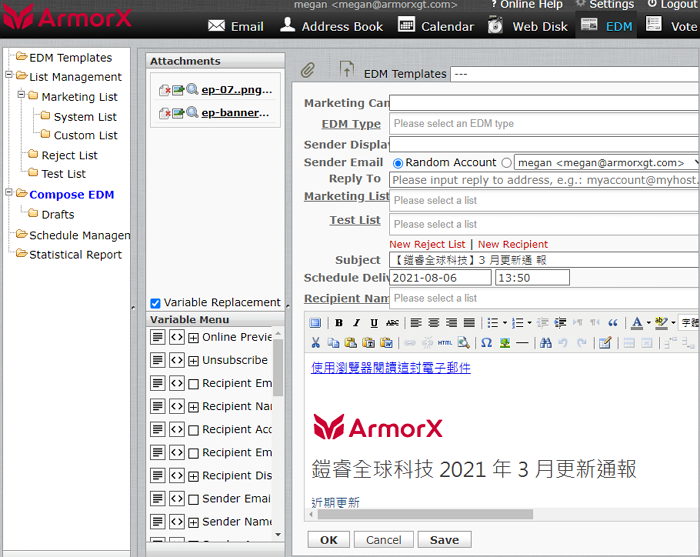700x557 pixels.
Task: Click the Cut scissors icon in editor
Action: tap(316, 343)
